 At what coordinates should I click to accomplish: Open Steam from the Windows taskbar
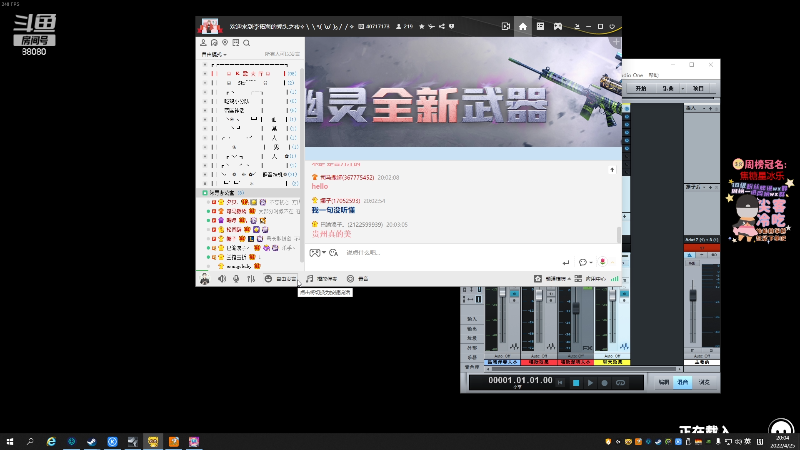92,441
